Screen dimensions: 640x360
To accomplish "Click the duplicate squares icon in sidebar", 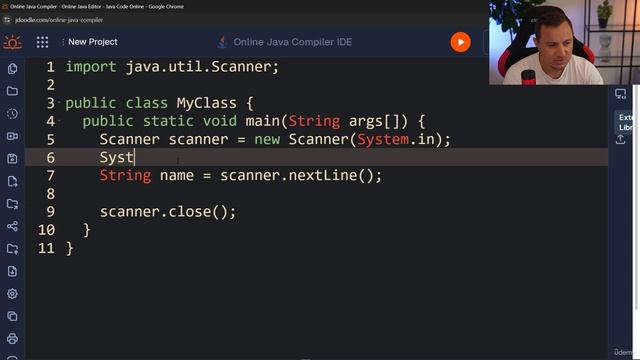I will [x=12, y=316].
